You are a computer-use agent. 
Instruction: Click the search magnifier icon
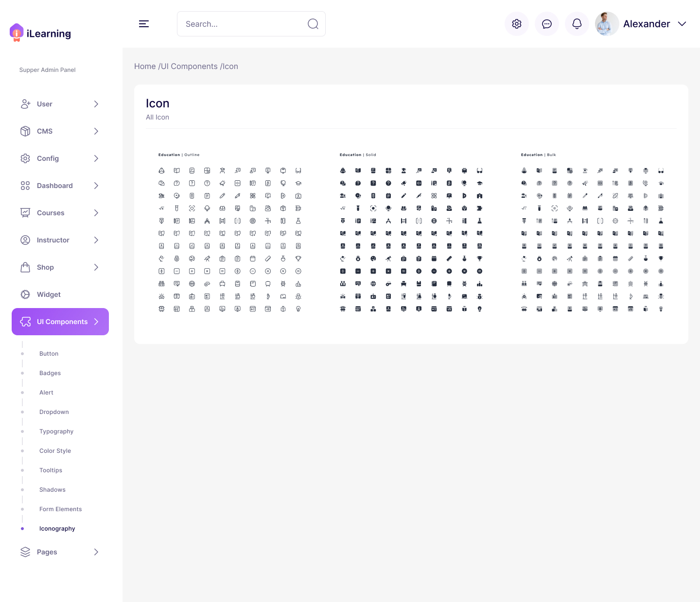click(x=313, y=24)
